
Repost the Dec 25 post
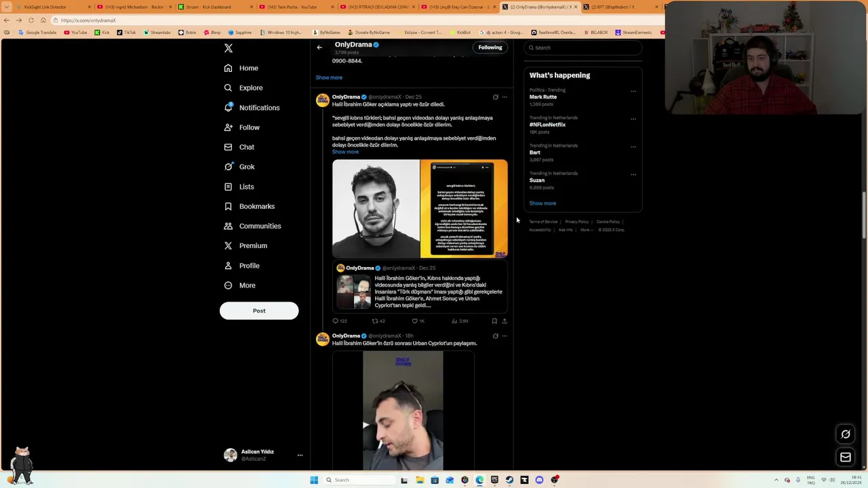tap(378, 321)
